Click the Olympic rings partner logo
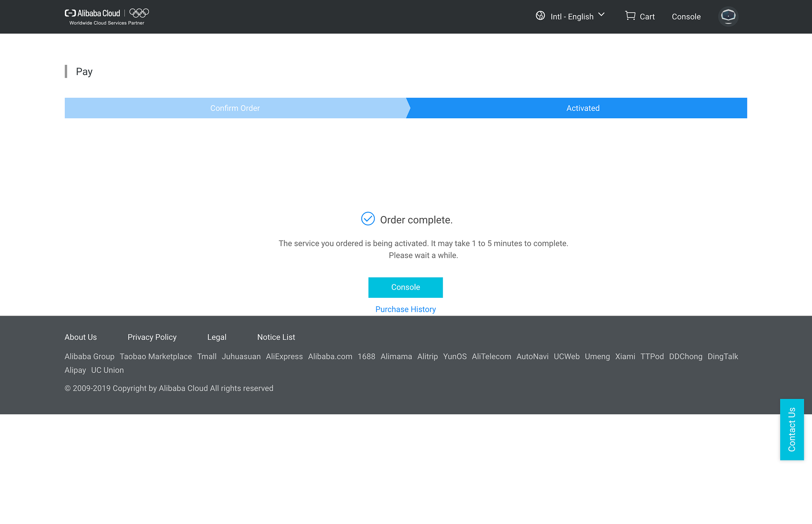Viewport: 812px width, 524px height. [139, 13]
